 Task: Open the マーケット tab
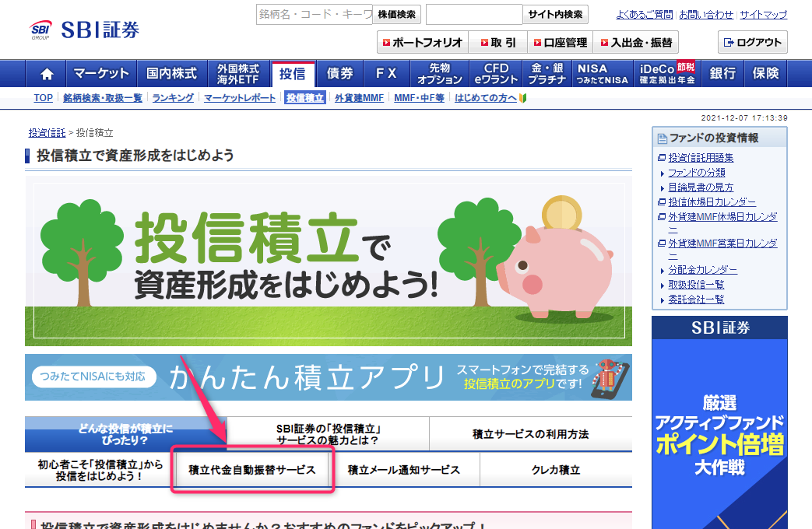tap(101, 74)
